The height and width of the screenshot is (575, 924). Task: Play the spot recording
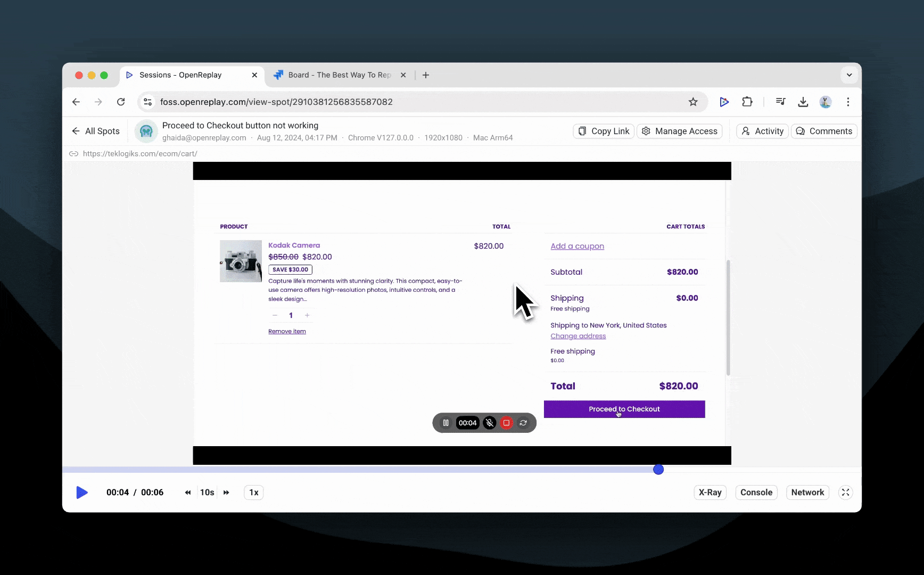[x=81, y=492]
